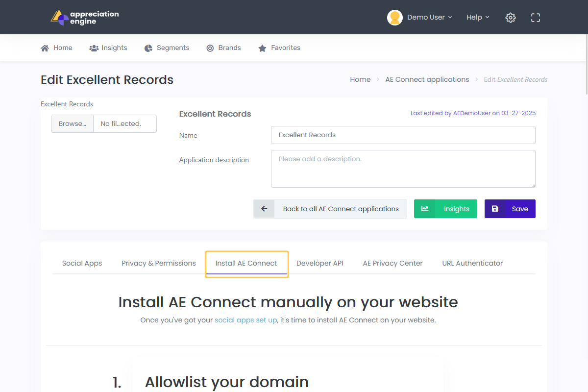Follow the 'social apps set up' link
The width and height of the screenshot is (588, 392).
coord(246,320)
